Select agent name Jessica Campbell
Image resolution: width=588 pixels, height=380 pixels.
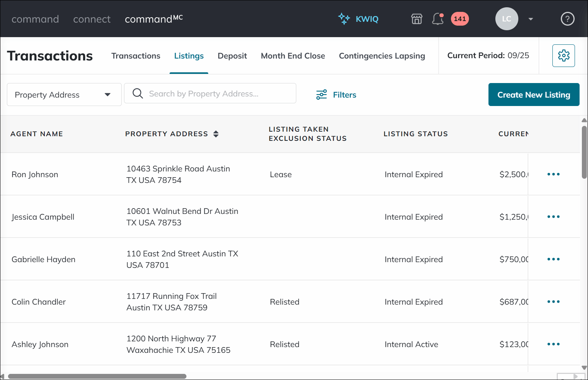pos(43,217)
